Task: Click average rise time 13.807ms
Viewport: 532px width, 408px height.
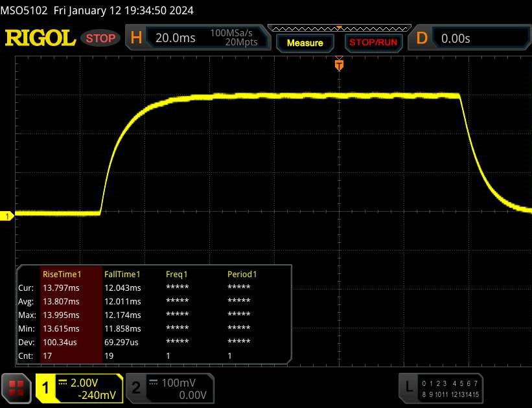Action: [x=61, y=302]
